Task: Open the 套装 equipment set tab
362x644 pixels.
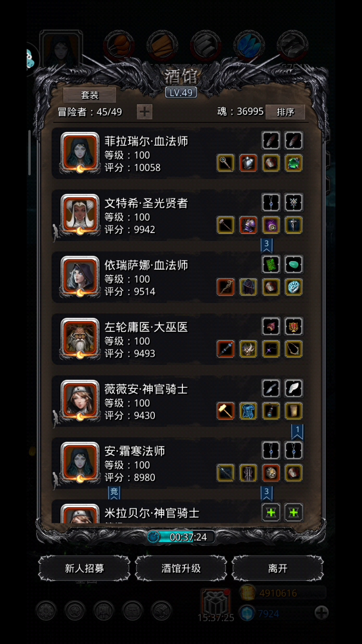Action: coord(89,95)
